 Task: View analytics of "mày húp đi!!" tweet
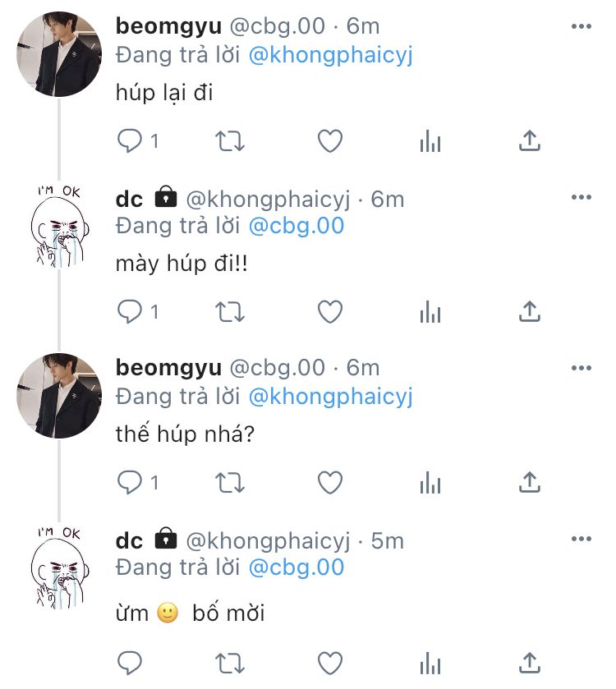[430, 311]
